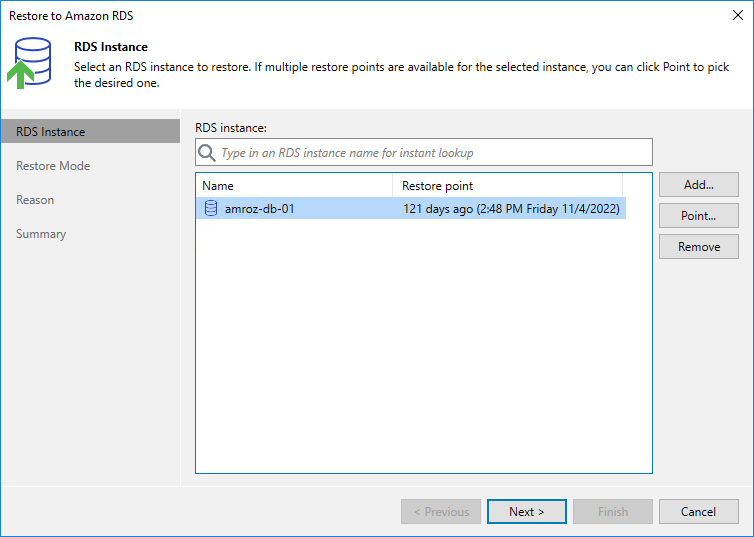Screen dimensions: 754x537
Task: Switch to the Restore Mode step
Action: pyautogui.click(x=53, y=166)
